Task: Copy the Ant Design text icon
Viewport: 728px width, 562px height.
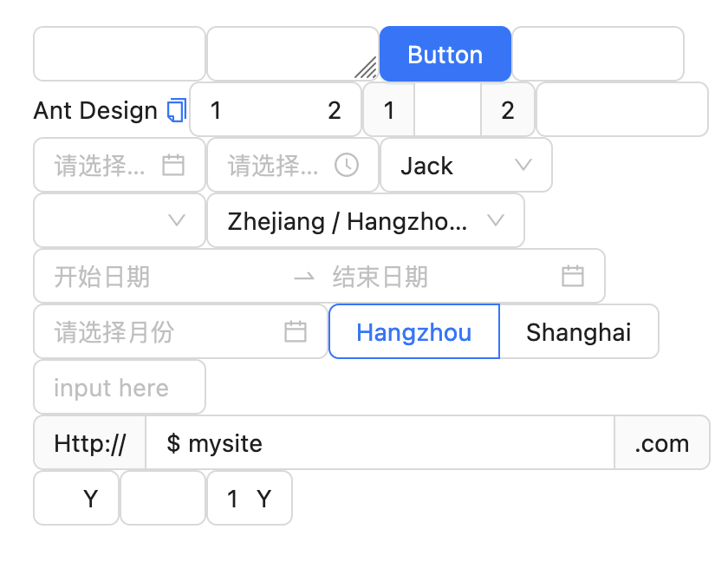Action: (177, 110)
